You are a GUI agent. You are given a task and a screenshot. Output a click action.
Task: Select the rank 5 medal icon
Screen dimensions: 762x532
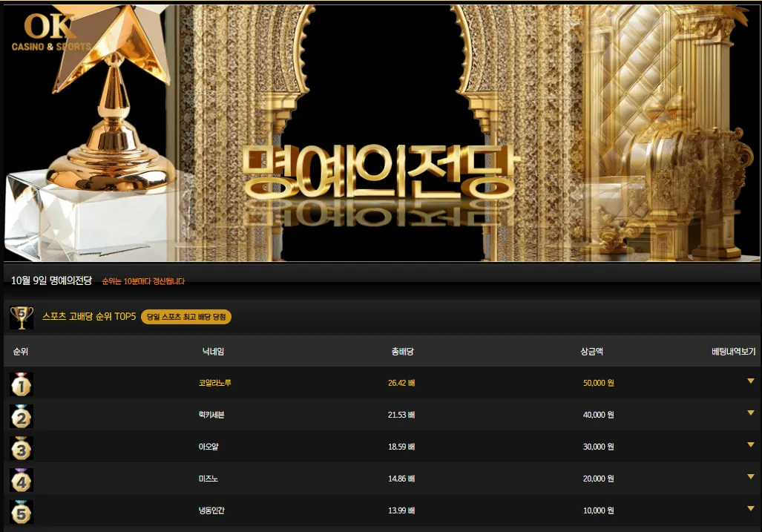point(22,511)
